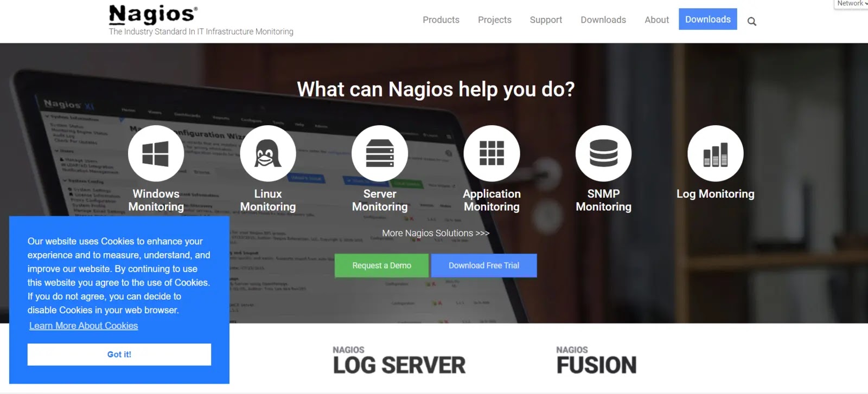
Task: Click the Nagios logo
Action: point(153,15)
